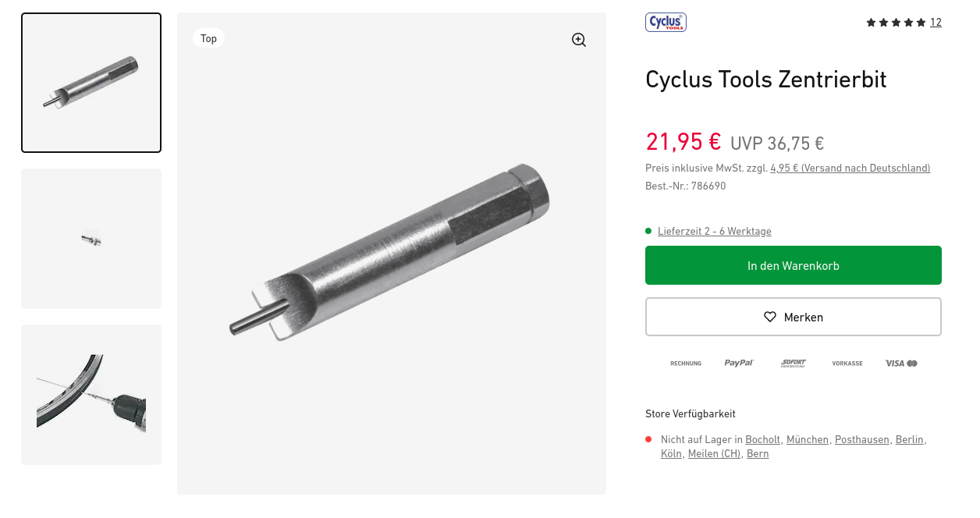
Task: Click the Cyclus Tools brand logo
Action: point(666,23)
